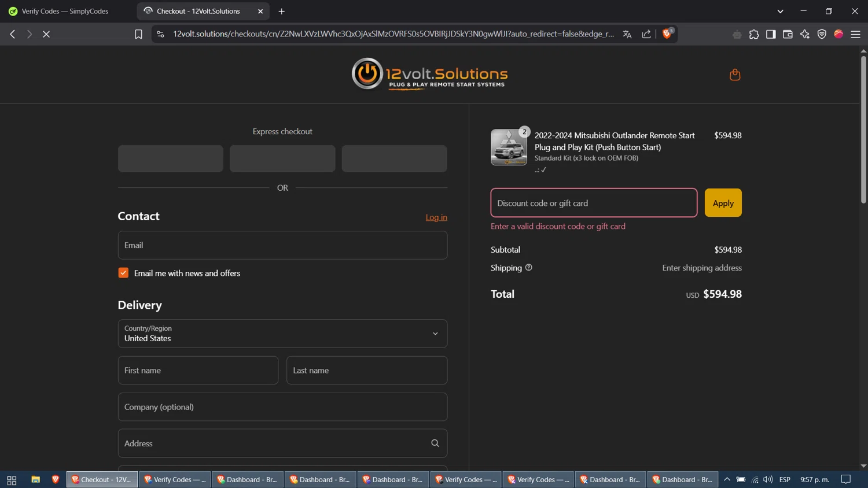Click browser back arrow
Viewport: 868px width, 488px height.
pos(12,34)
